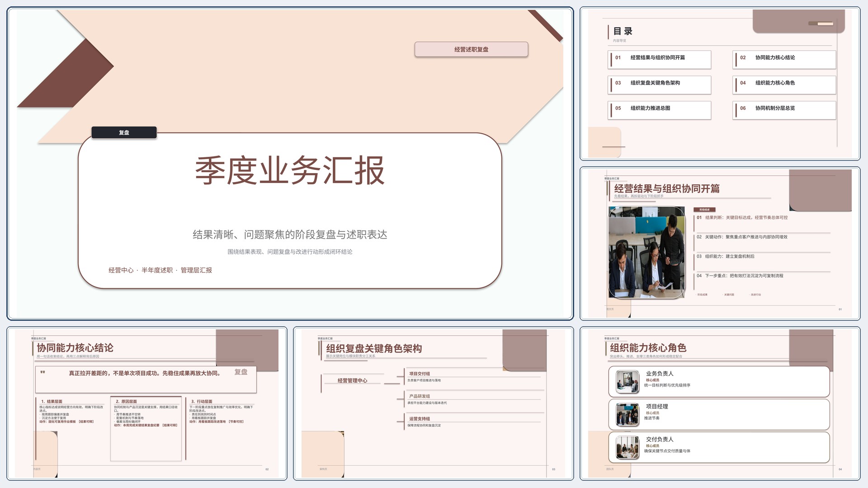The height and width of the screenshot is (488, 868).
Task: Click contents entry 05 组织能力推进总图
Action: click(x=660, y=110)
